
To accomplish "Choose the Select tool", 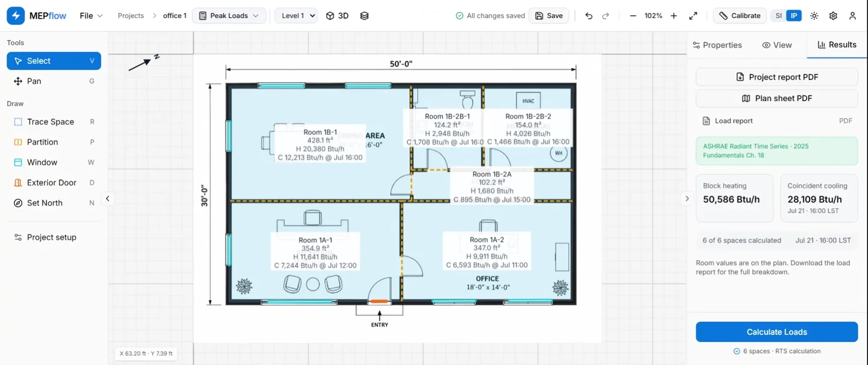I will click(54, 61).
